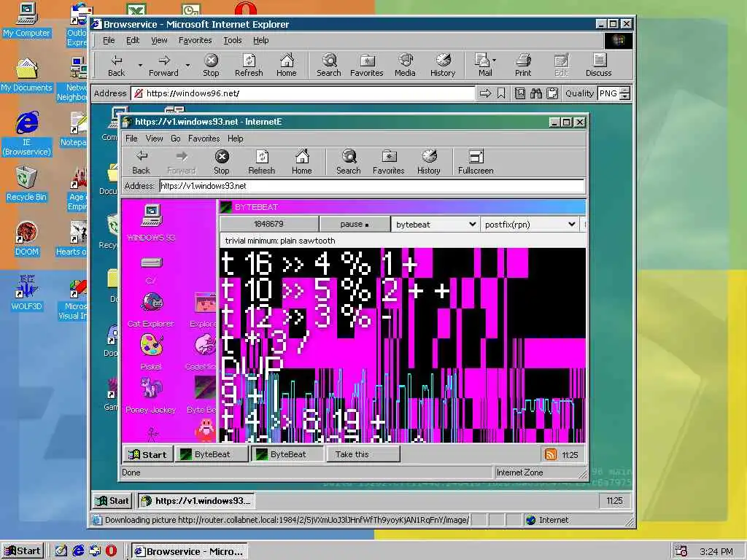Open Favorites button in Browservice toolbar
This screenshot has height=560, width=747.
tap(366, 66)
